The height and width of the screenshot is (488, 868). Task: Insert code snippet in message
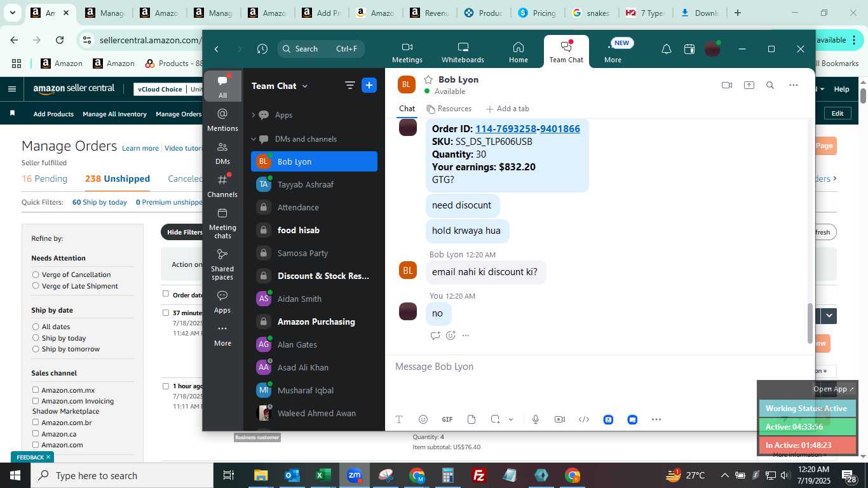pyautogui.click(x=584, y=419)
